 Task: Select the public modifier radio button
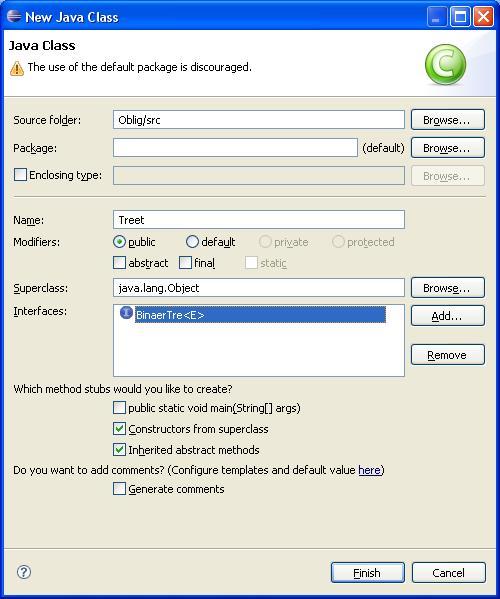(x=120, y=242)
